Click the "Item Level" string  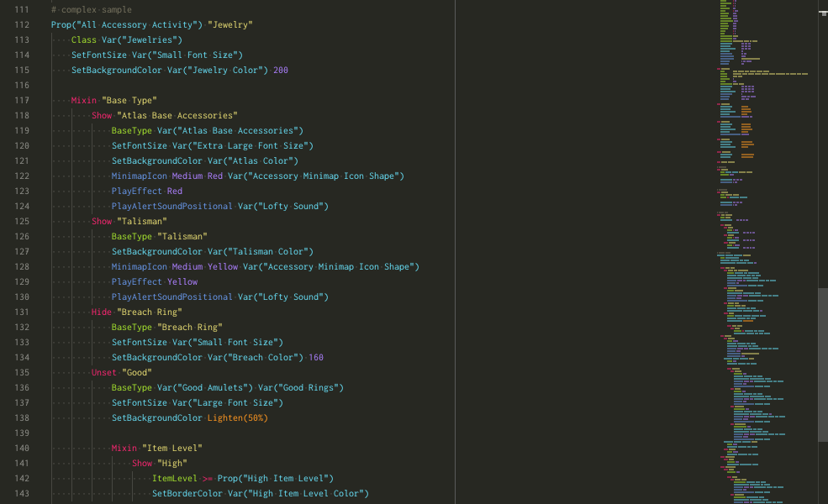pyautogui.click(x=172, y=449)
